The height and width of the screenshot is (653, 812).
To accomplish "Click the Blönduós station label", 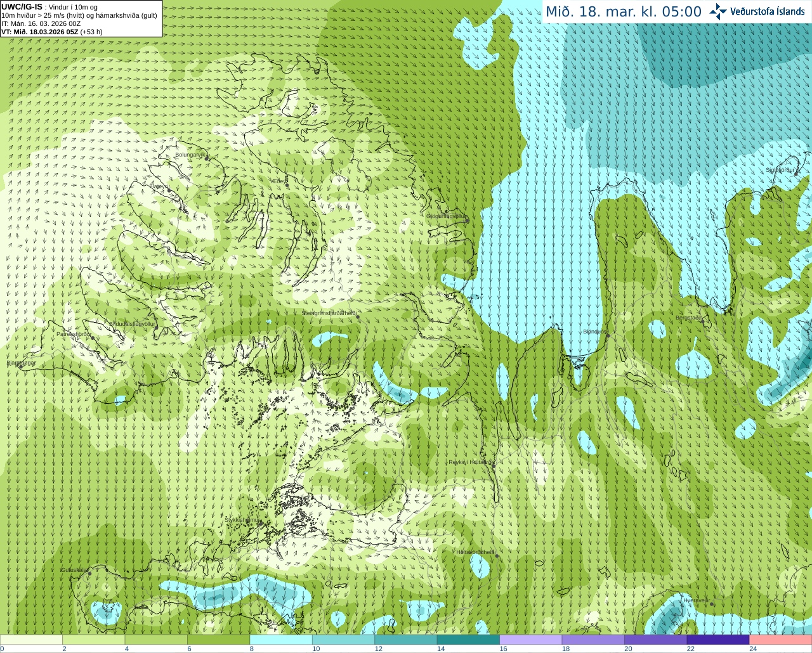I will click(x=594, y=332).
